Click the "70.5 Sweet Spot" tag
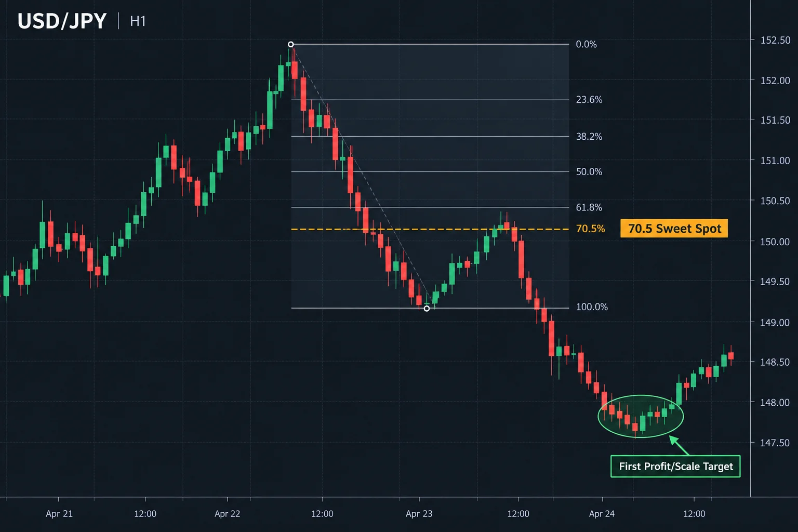This screenshot has width=798, height=532. [x=674, y=229]
